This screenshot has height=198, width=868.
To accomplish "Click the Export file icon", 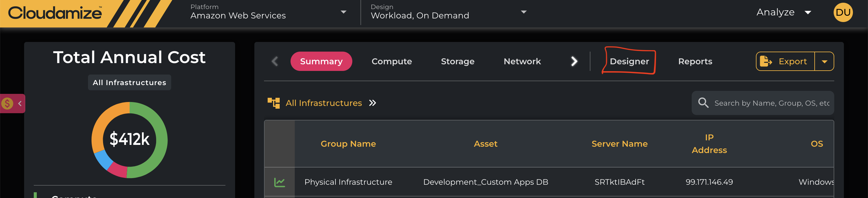I will pyautogui.click(x=766, y=61).
